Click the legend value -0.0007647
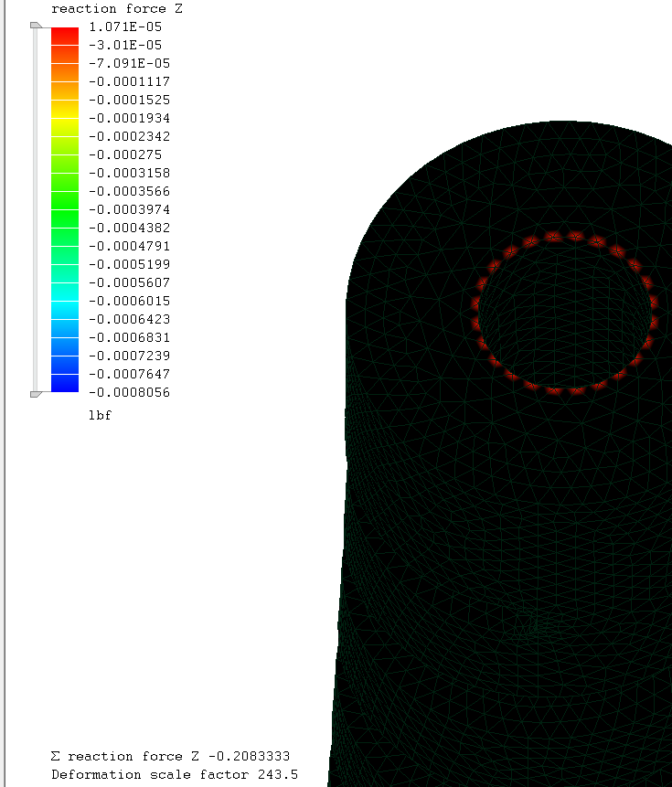Viewport: 672px width, 787px height. [x=130, y=374]
